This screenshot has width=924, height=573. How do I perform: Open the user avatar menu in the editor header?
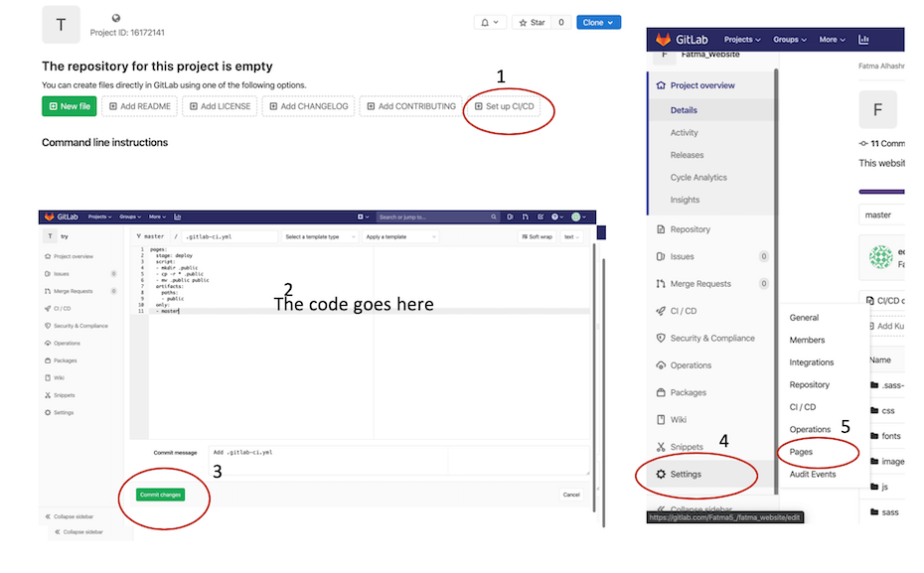[x=578, y=216]
